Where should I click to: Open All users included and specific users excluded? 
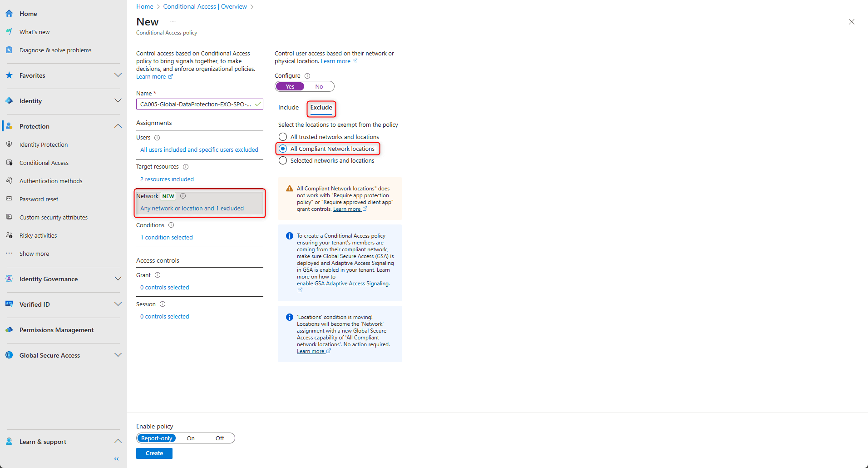point(199,149)
